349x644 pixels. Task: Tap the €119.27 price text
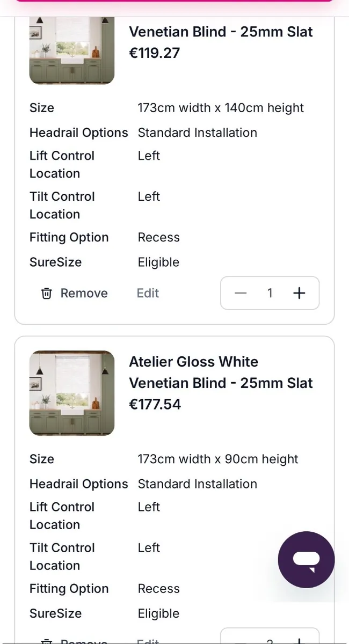click(155, 53)
